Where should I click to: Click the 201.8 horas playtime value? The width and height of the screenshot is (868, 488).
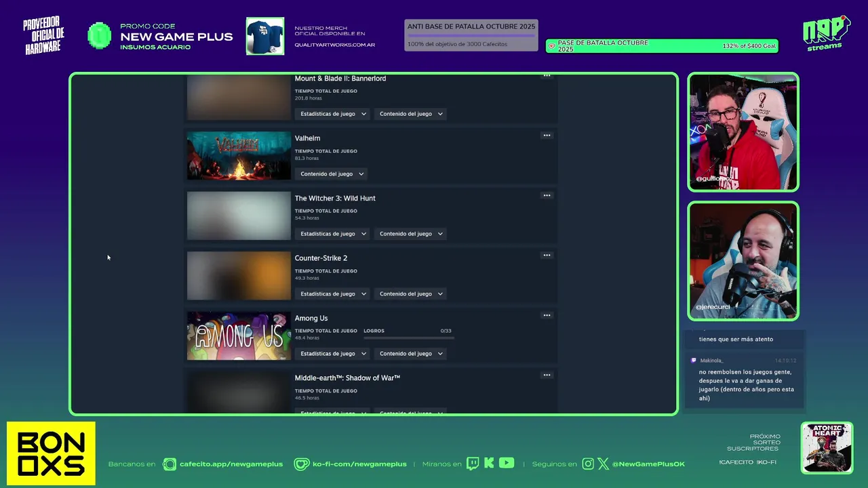click(309, 98)
